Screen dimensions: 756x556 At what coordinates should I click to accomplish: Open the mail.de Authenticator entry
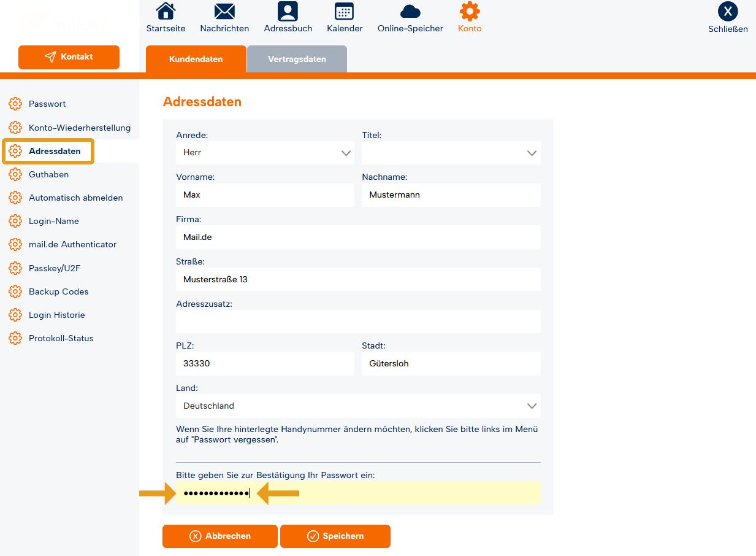pos(72,244)
